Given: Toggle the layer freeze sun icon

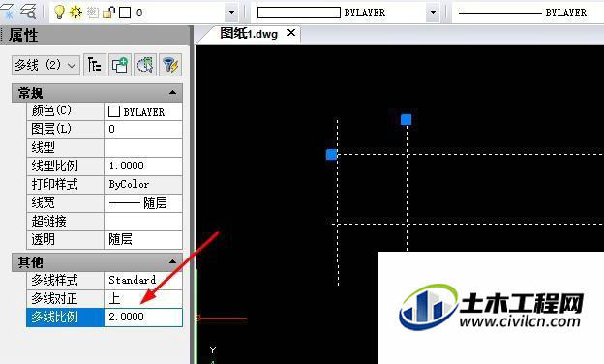Looking at the screenshot, I should click(75, 13).
